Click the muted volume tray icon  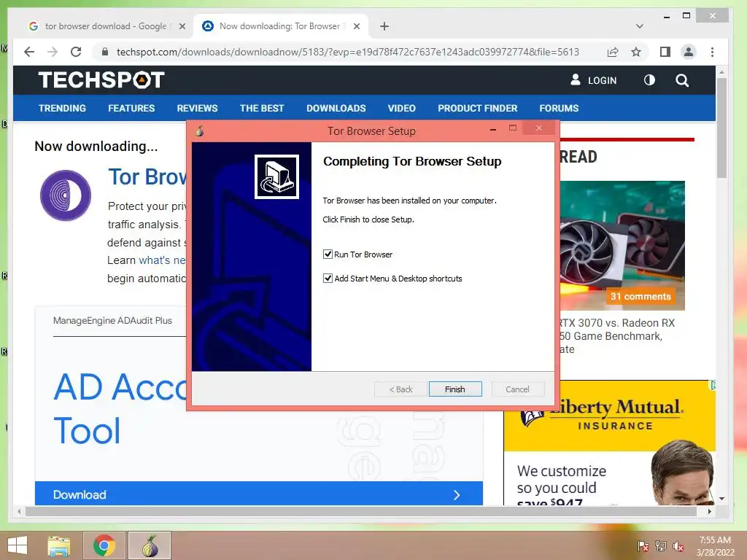(x=678, y=545)
